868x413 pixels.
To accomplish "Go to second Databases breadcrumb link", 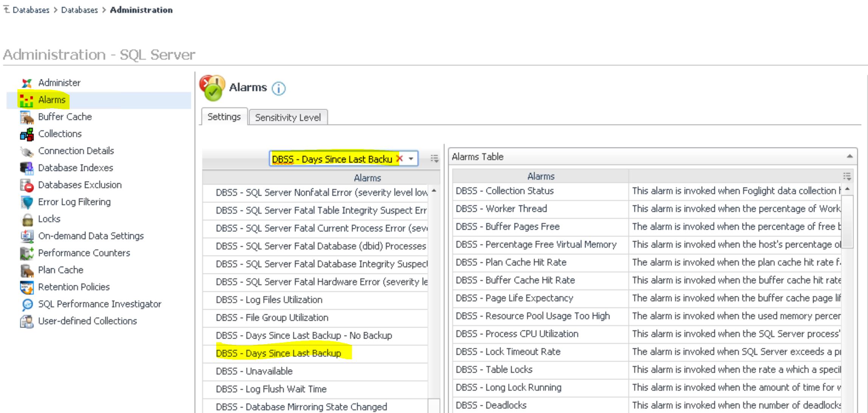I will click(79, 10).
